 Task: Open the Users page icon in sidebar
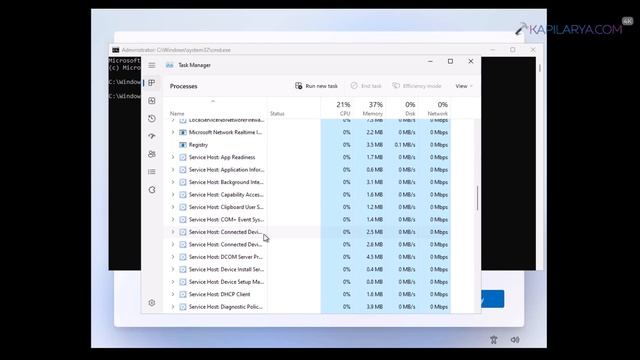152,154
